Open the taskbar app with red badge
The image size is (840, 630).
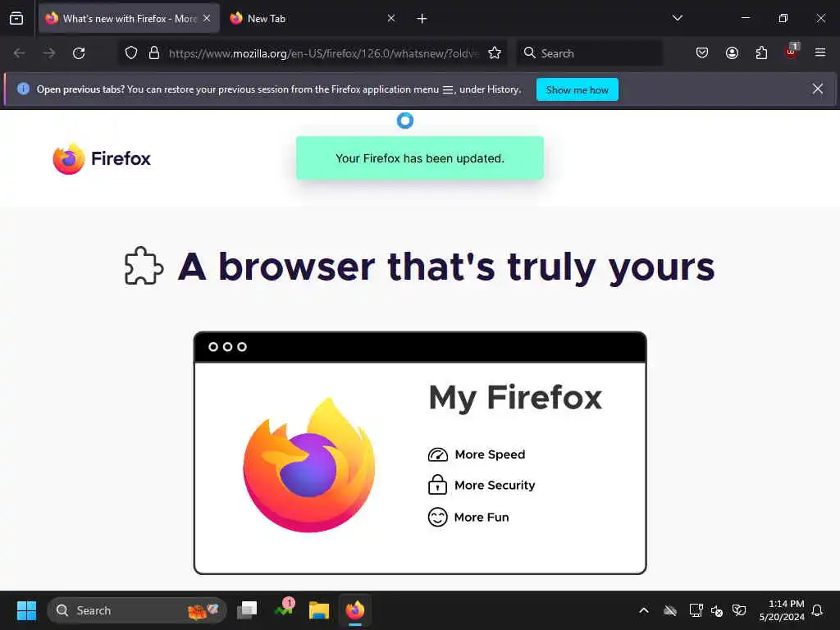(x=285, y=609)
